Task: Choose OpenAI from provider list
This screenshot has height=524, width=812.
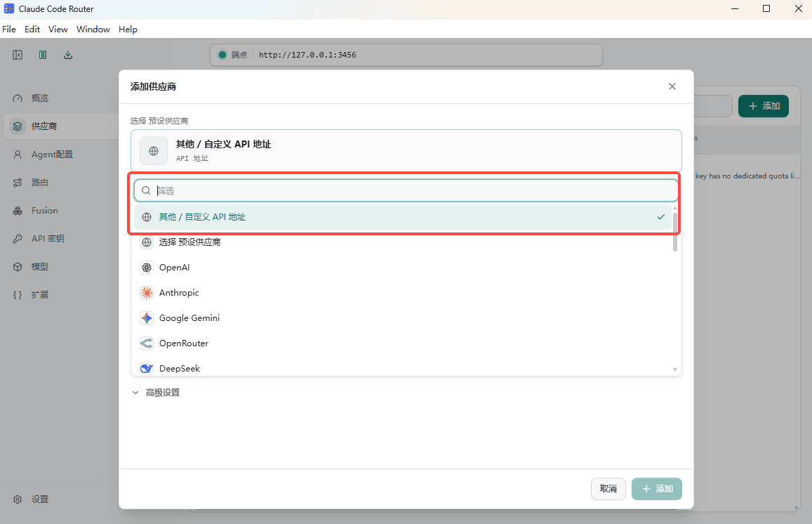Action: pos(403,268)
